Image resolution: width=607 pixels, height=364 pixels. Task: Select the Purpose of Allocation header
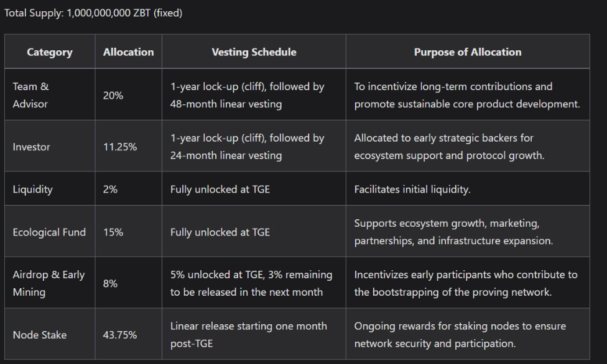[467, 52]
